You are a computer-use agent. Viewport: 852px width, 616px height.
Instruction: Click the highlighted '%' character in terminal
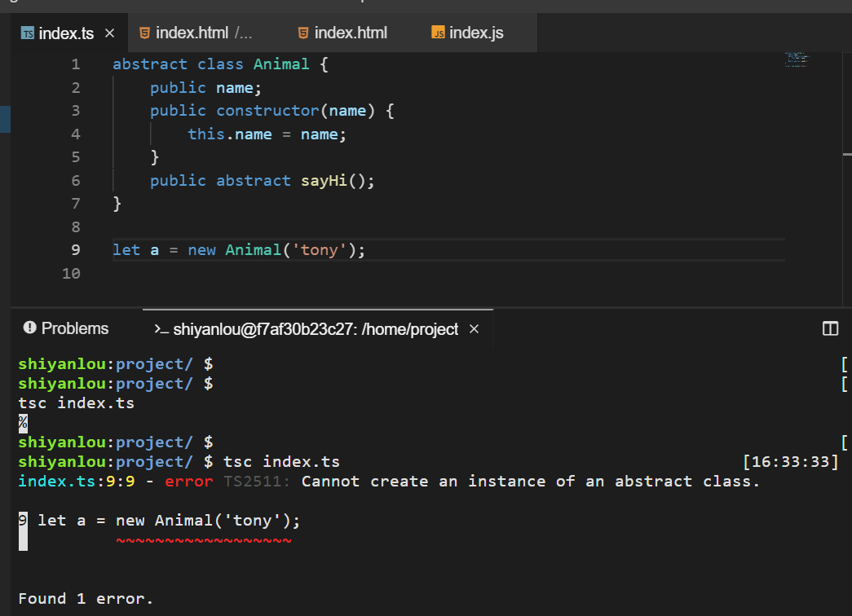point(23,423)
